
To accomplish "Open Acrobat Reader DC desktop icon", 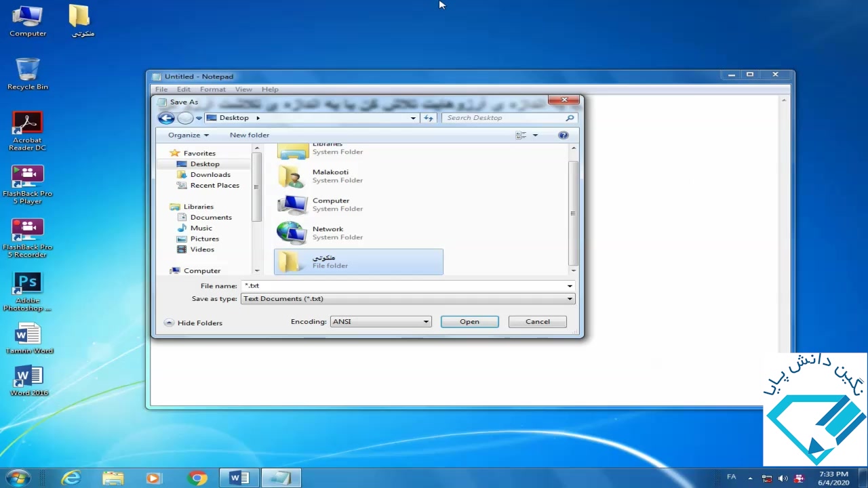I will point(27,123).
